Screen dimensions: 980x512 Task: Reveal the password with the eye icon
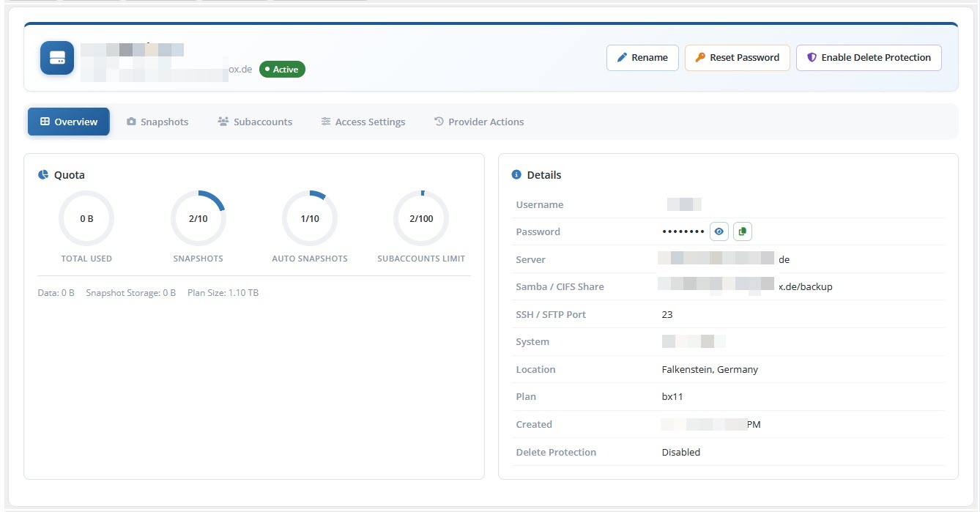pos(719,231)
